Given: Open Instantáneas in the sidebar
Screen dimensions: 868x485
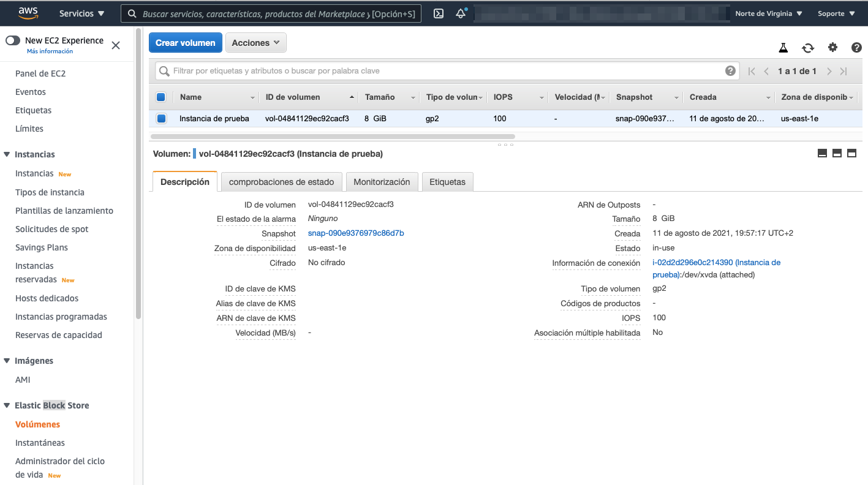Looking at the screenshot, I should (40, 443).
